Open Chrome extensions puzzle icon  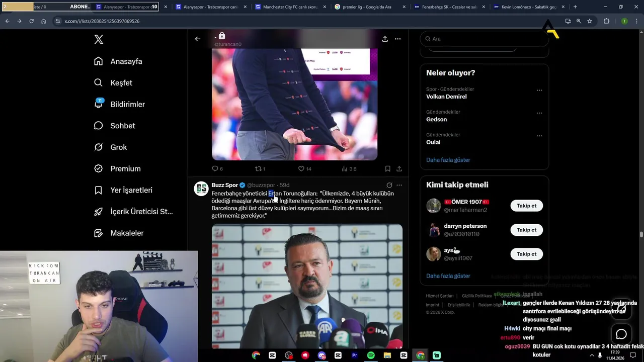pos(606,21)
